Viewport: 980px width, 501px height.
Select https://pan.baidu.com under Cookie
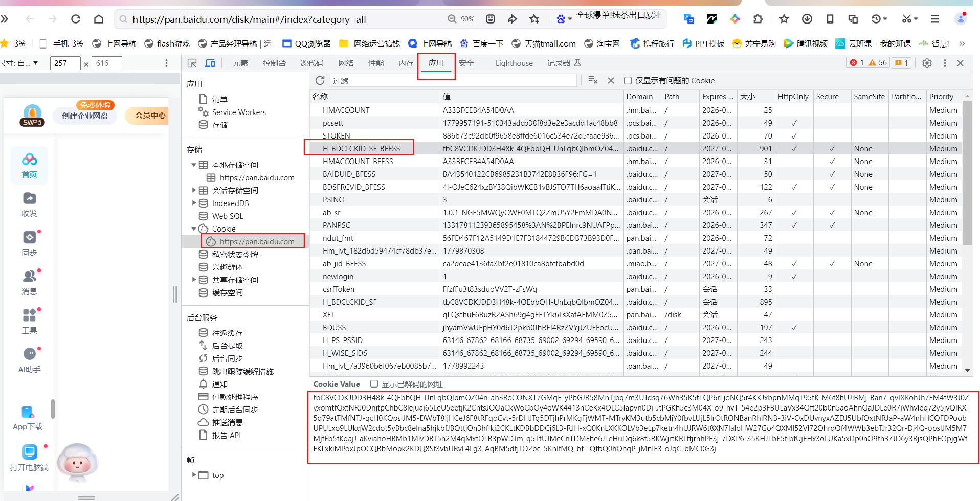point(257,241)
